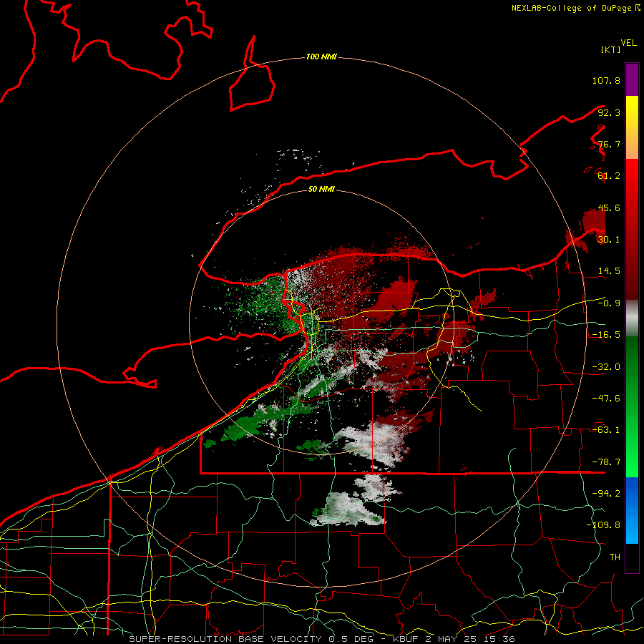Viewport: 644px width, 644px height.
Task: Click the 14.5 velocity legend value
Action: click(609, 271)
